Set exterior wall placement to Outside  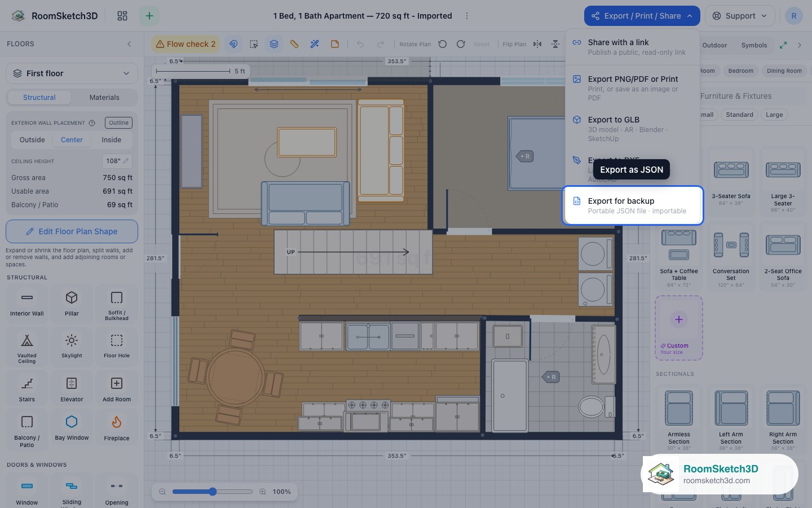(32, 140)
